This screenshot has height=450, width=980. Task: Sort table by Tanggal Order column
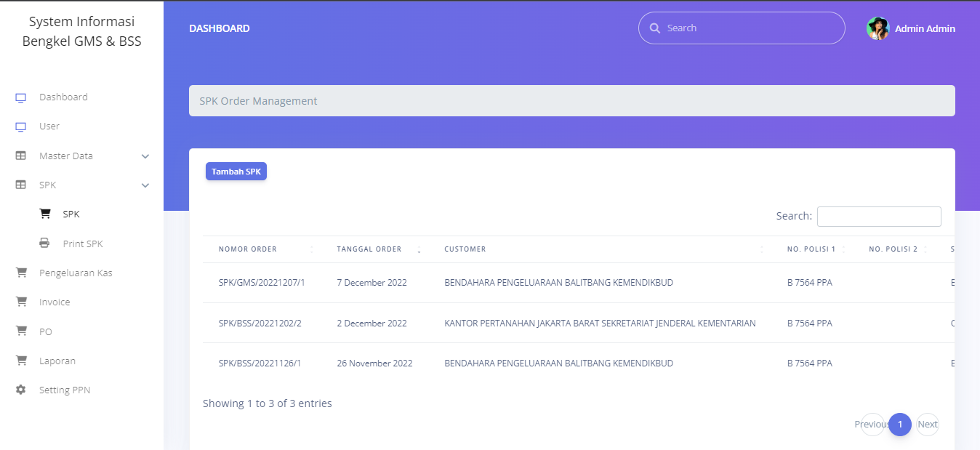click(369, 249)
